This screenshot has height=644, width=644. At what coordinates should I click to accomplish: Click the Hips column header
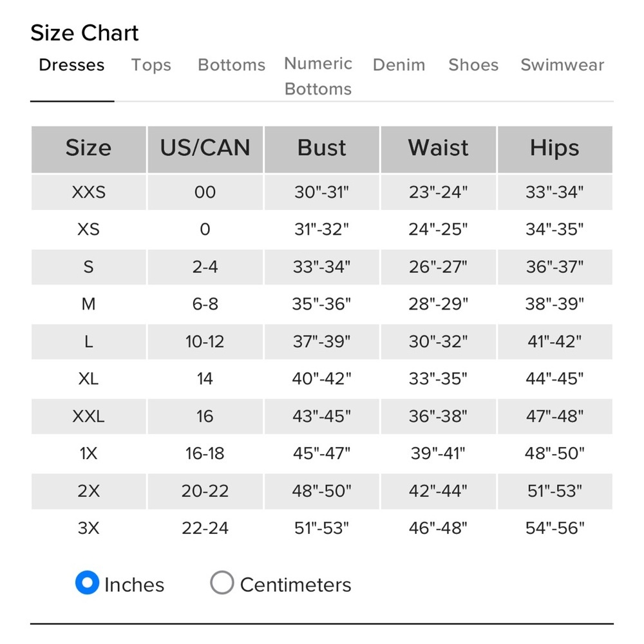point(555,149)
